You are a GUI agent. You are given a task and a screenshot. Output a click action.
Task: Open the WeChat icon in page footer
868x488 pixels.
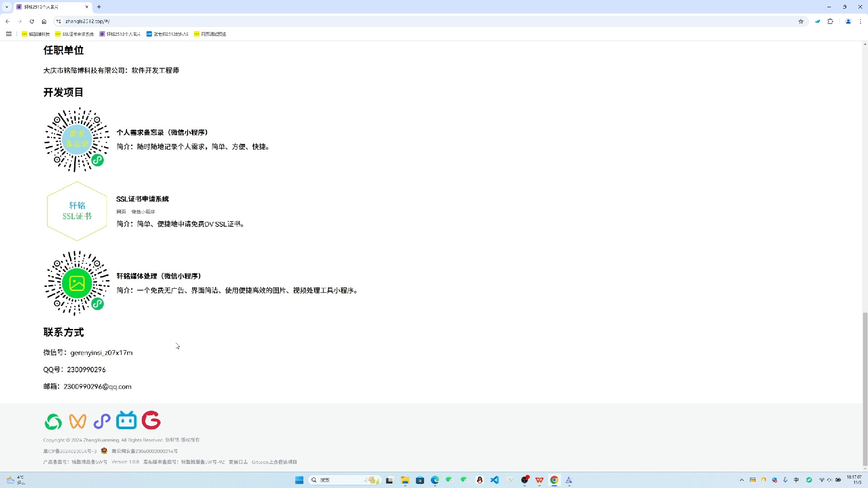pos(53,421)
